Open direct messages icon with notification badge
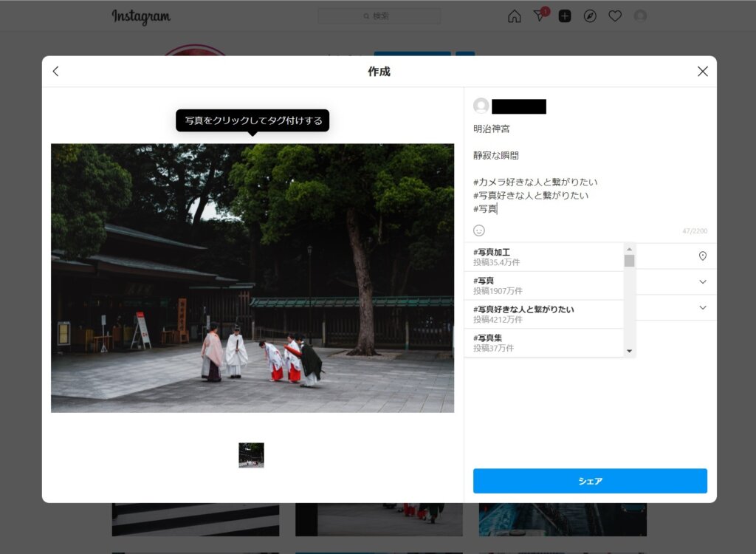This screenshot has height=554, width=756. click(x=540, y=16)
